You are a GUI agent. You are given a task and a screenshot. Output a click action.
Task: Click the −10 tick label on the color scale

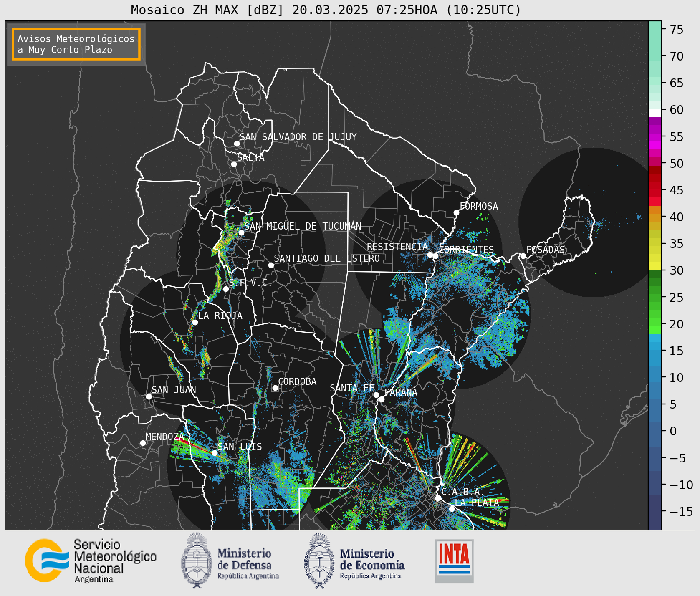point(681,485)
